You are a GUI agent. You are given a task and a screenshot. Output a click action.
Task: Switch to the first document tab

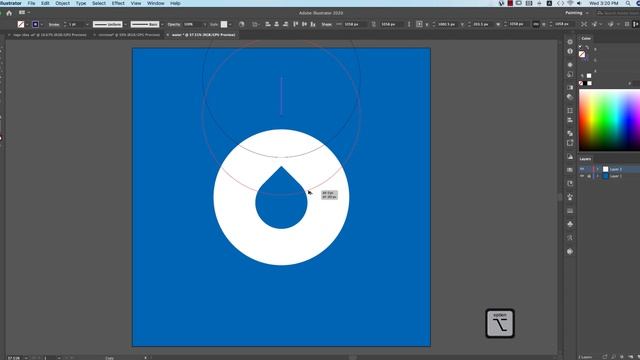(49, 35)
